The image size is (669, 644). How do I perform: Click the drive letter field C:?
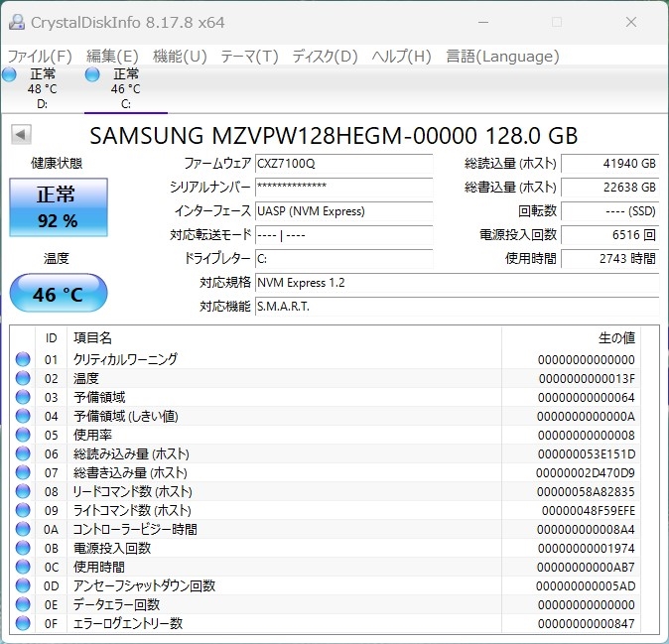tap(343, 259)
